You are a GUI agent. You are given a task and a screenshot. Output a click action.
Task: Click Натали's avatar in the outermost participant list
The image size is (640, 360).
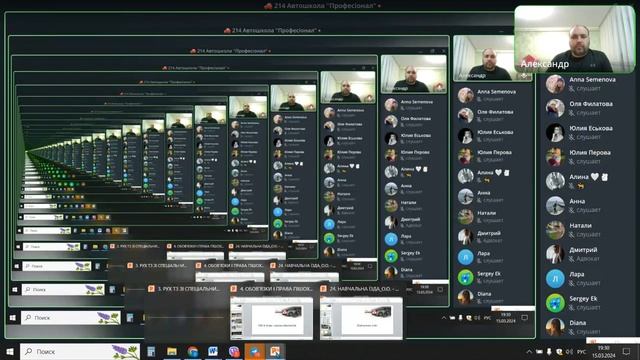point(556,230)
